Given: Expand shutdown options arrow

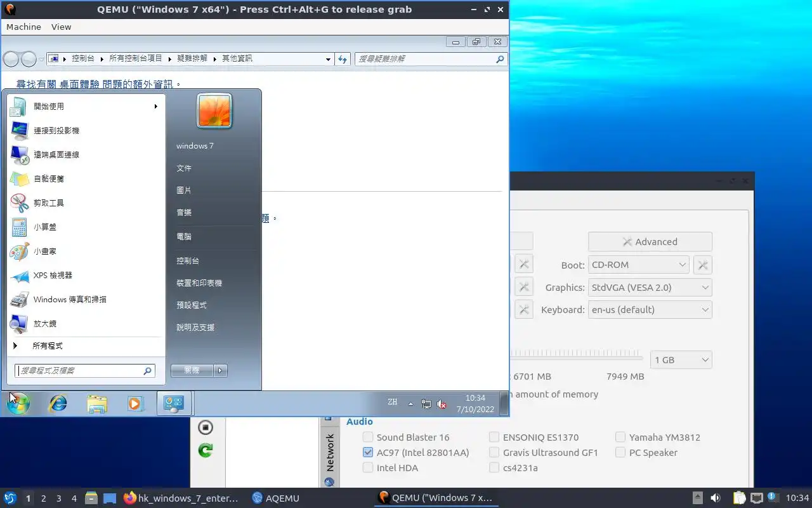Looking at the screenshot, I should [x=220, y=370].
